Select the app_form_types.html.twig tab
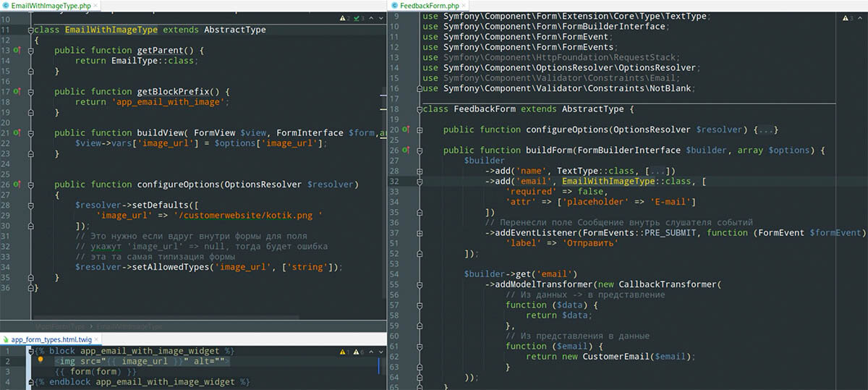This screenshot has height=390, width=868. (50, 339)
